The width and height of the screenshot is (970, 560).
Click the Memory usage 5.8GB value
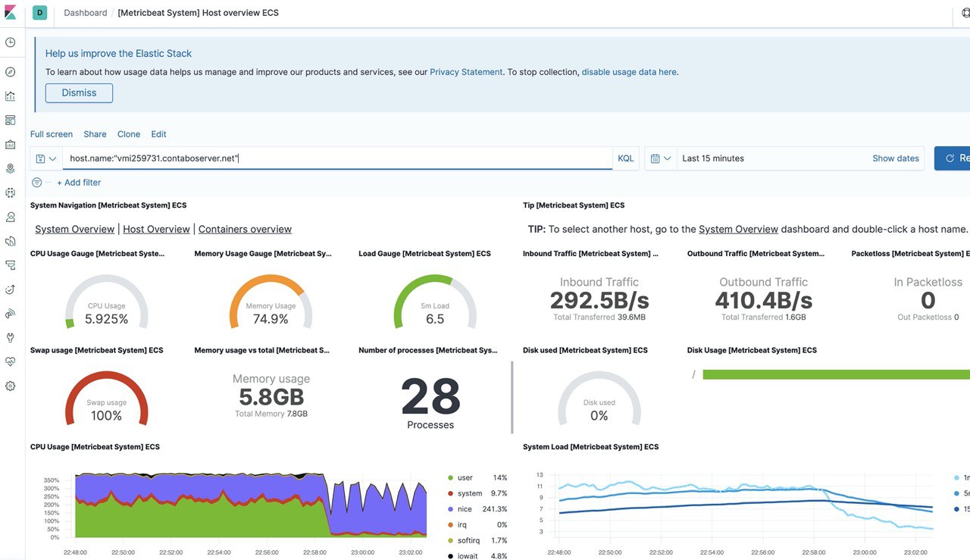(x=271, y=397)
